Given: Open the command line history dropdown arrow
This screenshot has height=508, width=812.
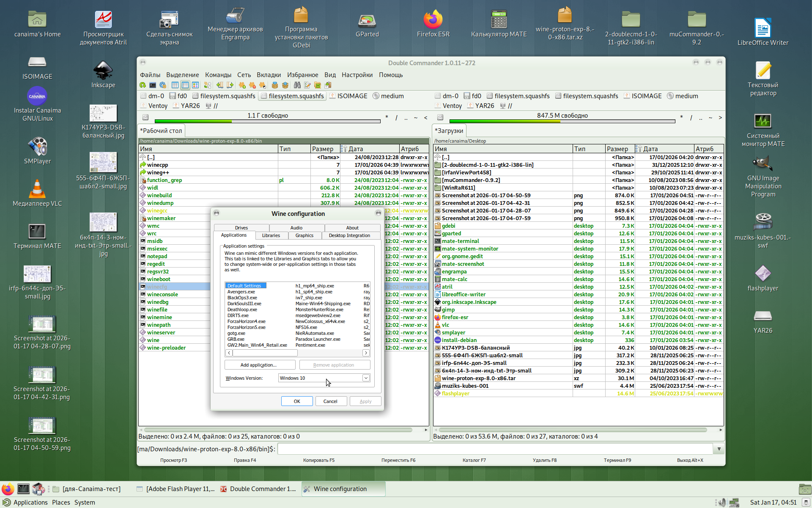Looking at the screenshot, I should coord(719,449).
